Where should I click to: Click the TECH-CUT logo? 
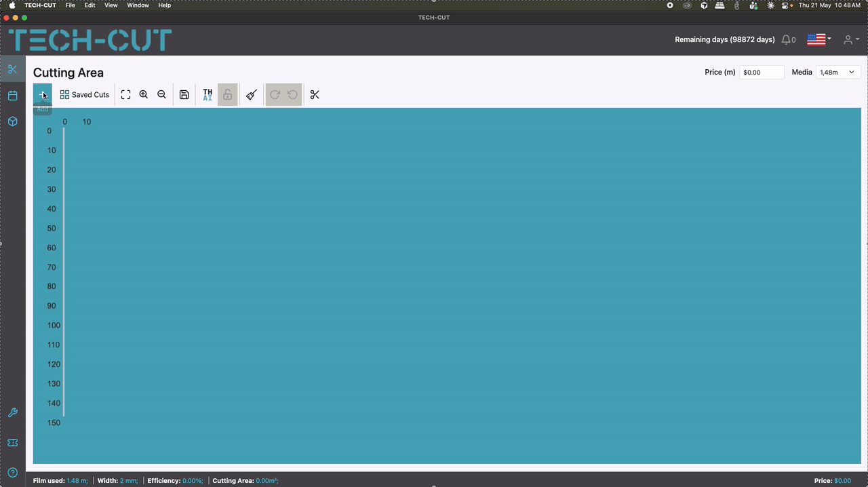coord(90,40)
